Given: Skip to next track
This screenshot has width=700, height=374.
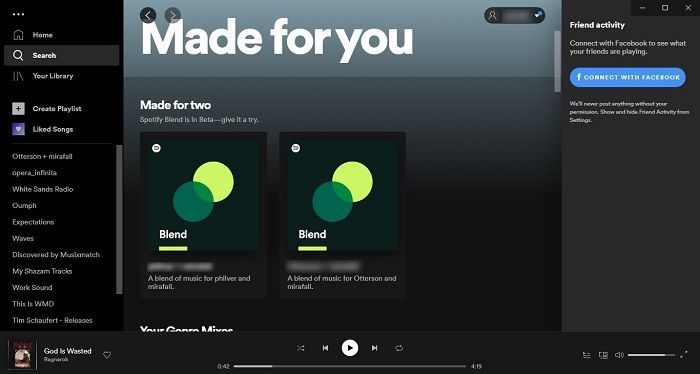Looking at the screenshot, I should pos(375,348).
